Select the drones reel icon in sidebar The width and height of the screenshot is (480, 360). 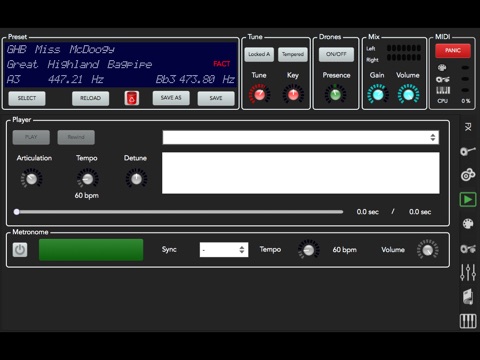pos(468,175)
